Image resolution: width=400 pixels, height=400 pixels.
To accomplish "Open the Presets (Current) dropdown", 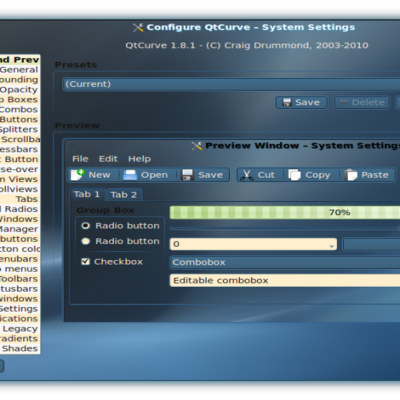I will point(231,84).
